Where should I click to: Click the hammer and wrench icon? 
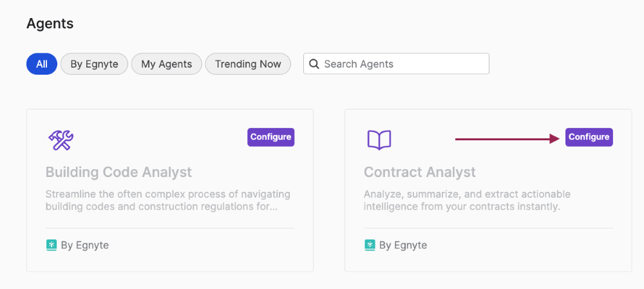[61, 140]
